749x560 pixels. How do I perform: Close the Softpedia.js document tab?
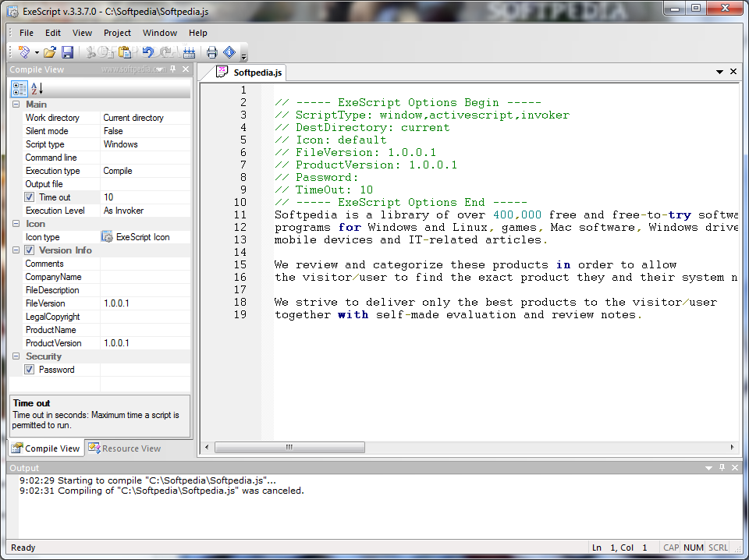(733, 72)
